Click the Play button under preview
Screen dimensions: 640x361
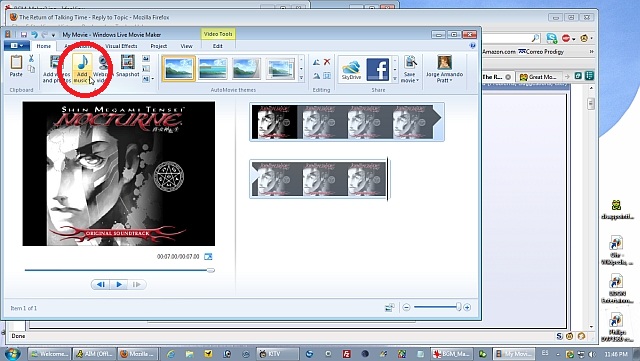(119, 284)
